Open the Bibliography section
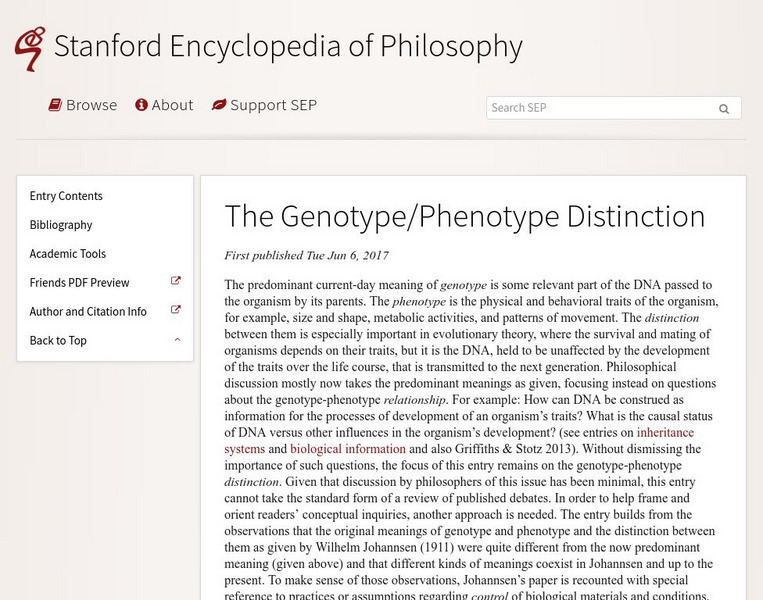Screen dimensions: 763x600 [61, 225]
